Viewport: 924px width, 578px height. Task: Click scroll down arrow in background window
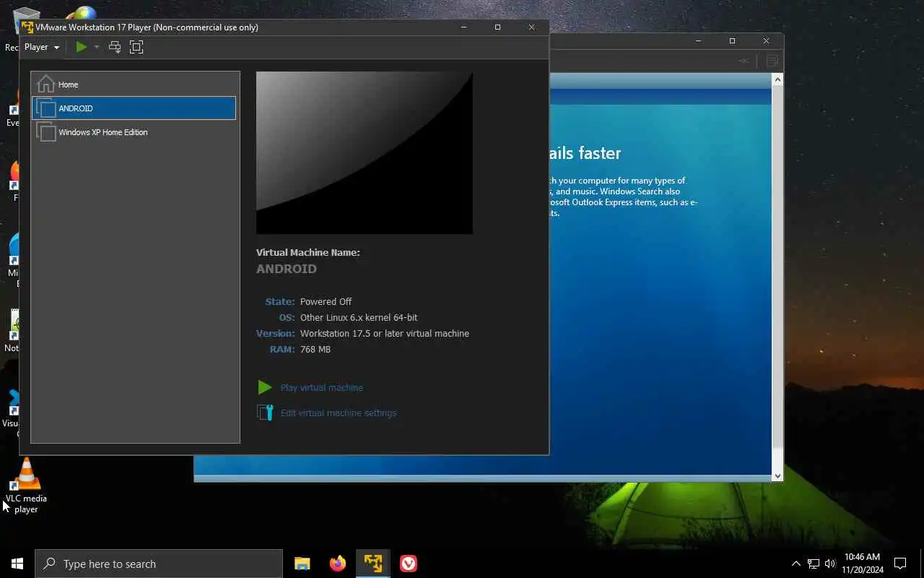777,475
